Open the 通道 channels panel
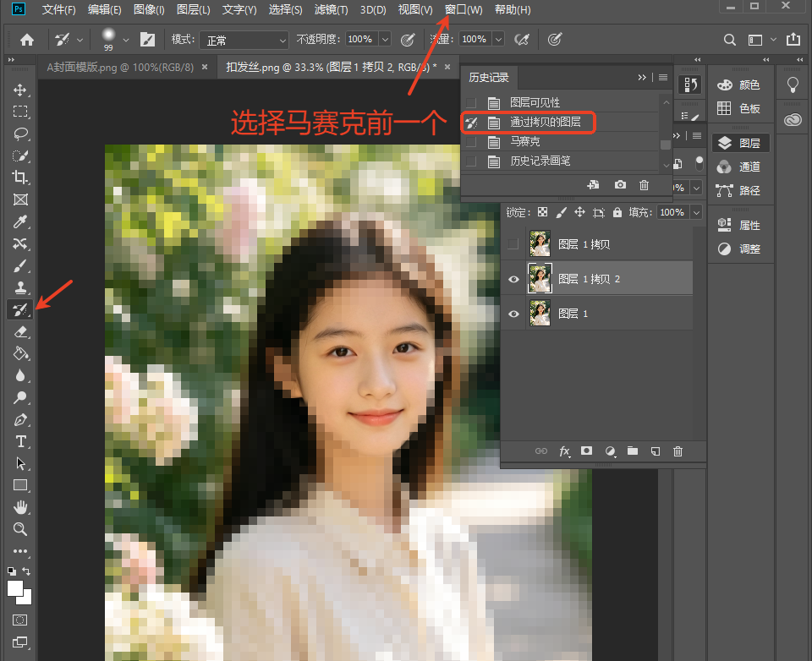The height and width of the screenshot is (661, 812). point(739,167)
